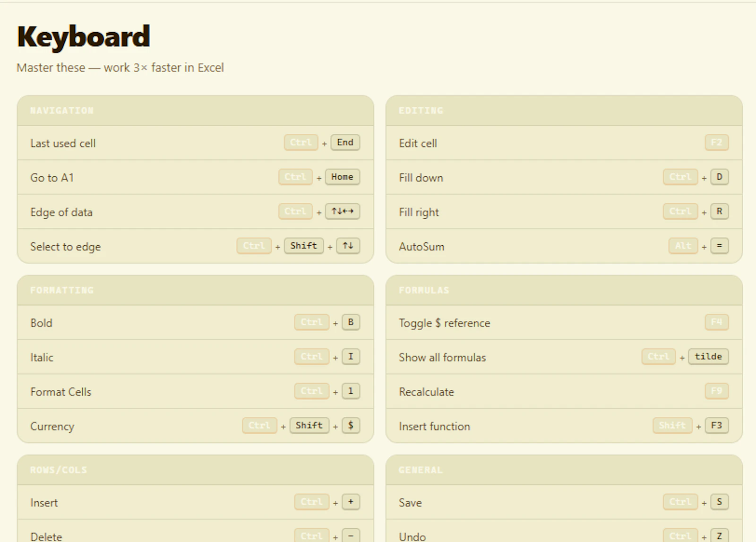
Task: Click the Shift key in Select to edge row
Action: pos(304,246)
